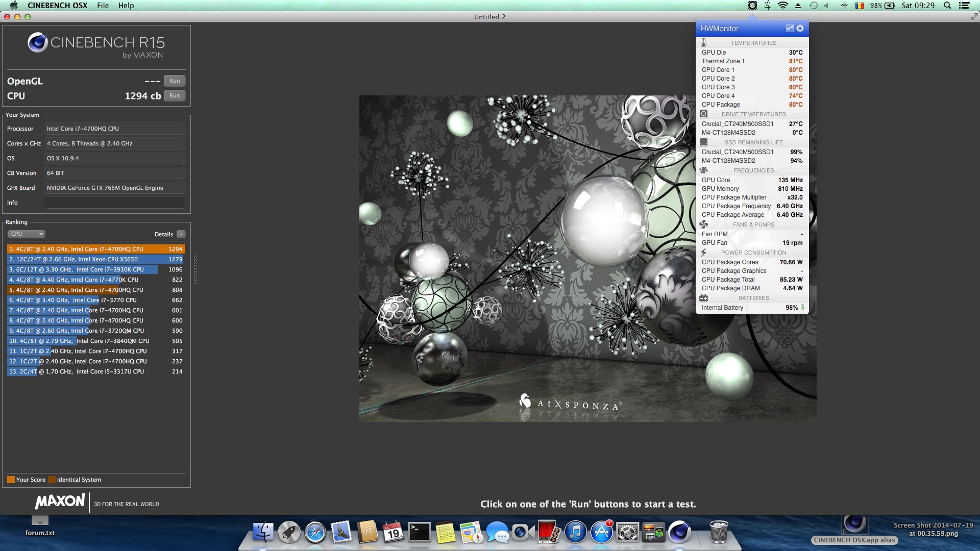Click the panel splitter handle beside Ranking
Viewport: 980px width, 551px height.
pos(195,269)
